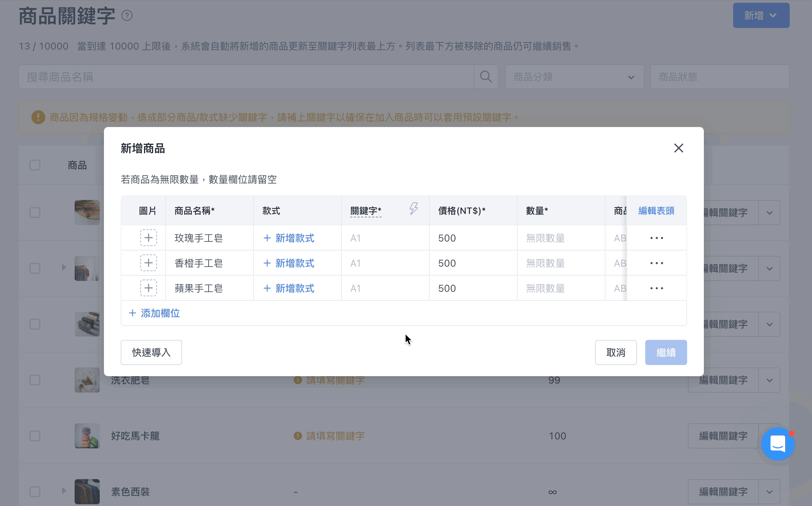
Task: Click 請填寫關鍵字 notice for 好吃馬卡龍
Action: 335,436
